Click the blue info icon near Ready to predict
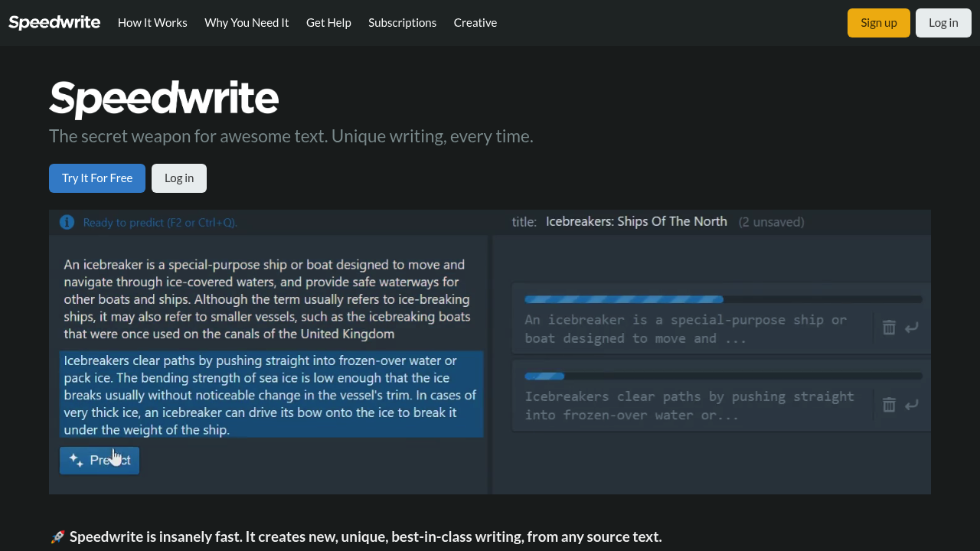This screenshot has height=551, width=980. (x=67, y=222)
